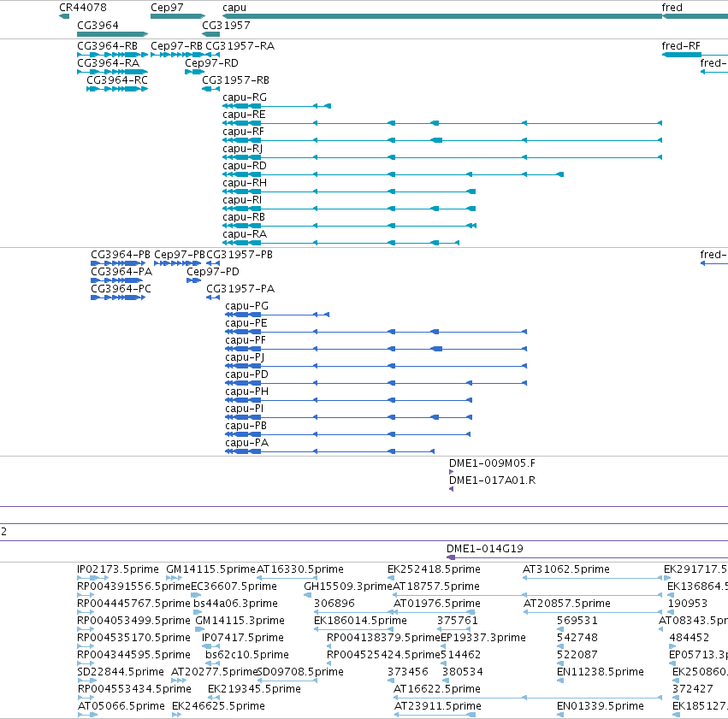The width and height of the screenshot is (728, 719).
Task: Click transcript CG3964-RB
Action: pyautogui.click(x=112, y=55)
